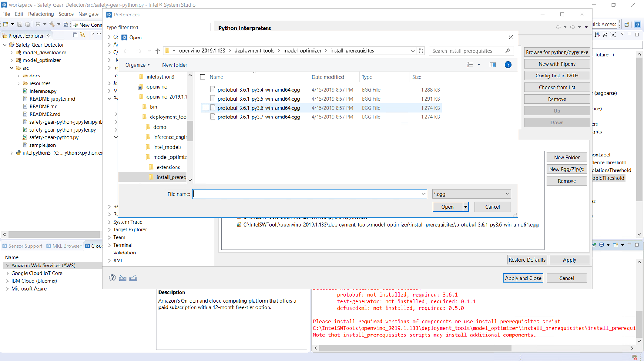Open the Refactoring menu
Viewport: 644px width, 361px height.
(41, 14)
